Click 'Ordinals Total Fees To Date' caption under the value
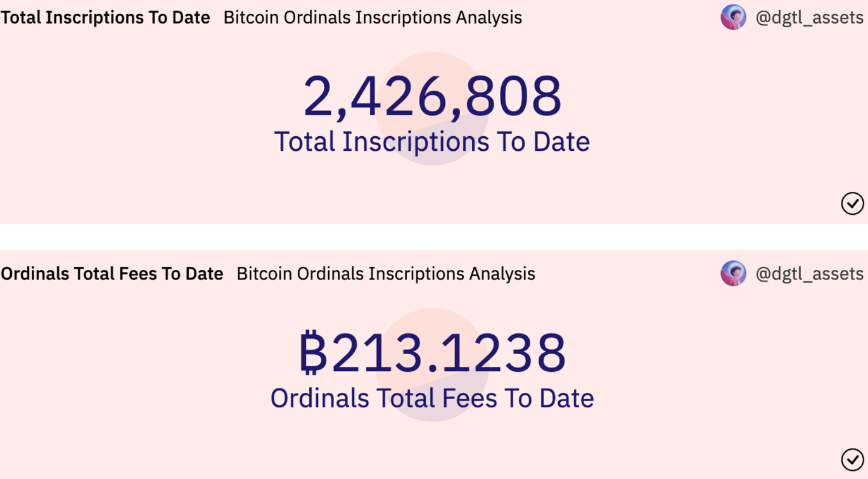Screen dimensions: 868x479 (x=432, y=398)
